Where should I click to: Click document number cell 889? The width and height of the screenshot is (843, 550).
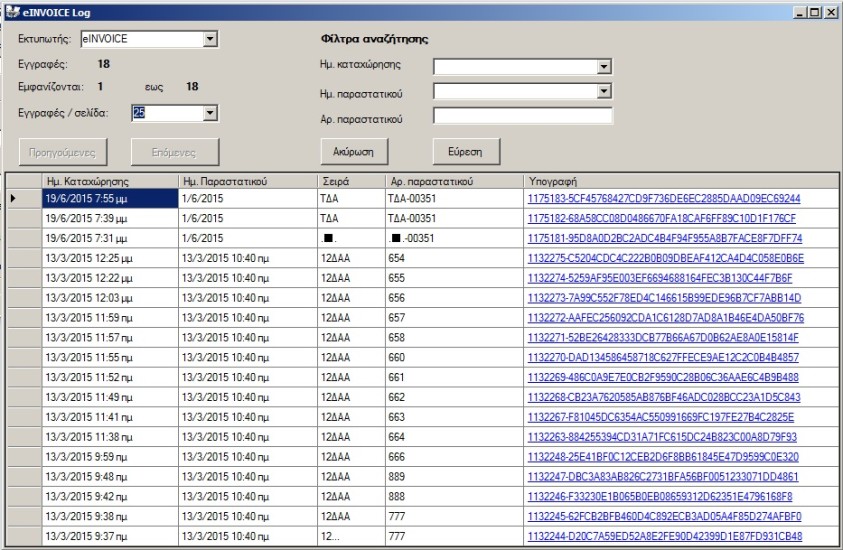(454, 477)
